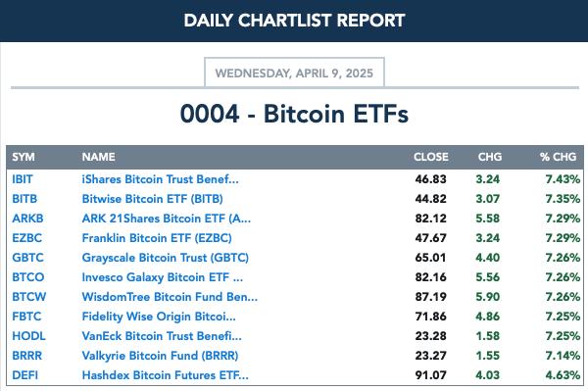This screenshot has width=588, height=391.
Task: Click the BTCO ticker link
Action: coord(27,277)
